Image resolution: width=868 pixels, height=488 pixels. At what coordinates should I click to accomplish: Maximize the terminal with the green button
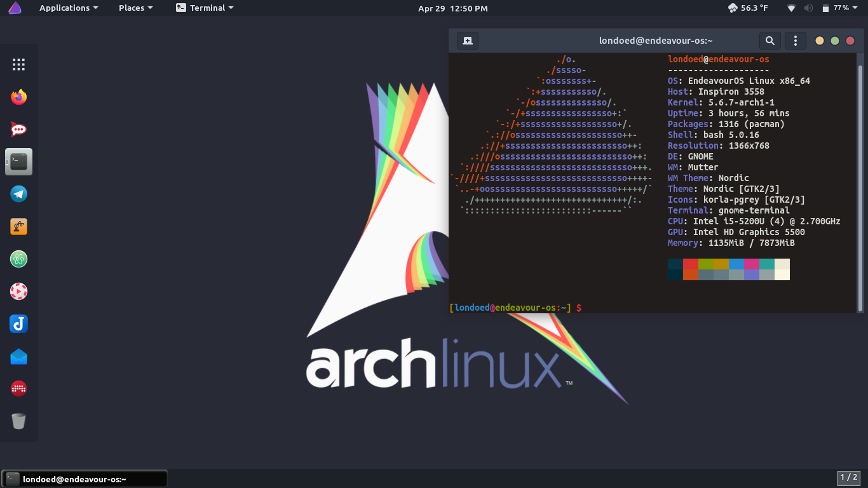(835, 41)
